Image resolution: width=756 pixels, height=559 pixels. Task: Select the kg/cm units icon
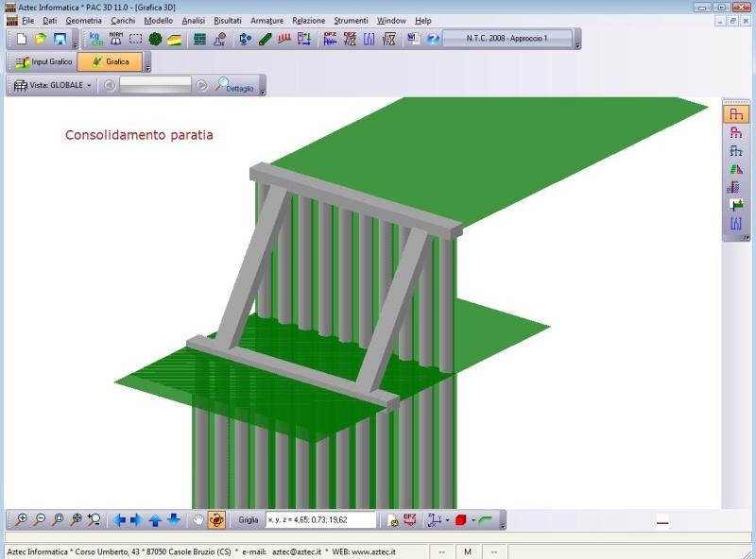click(x=95, y=39)
